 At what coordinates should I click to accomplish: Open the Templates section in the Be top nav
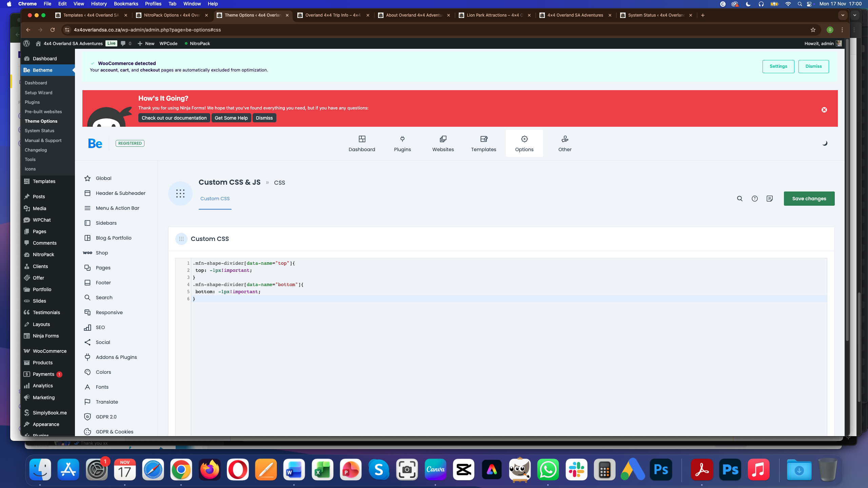click(x=484, y=143)
